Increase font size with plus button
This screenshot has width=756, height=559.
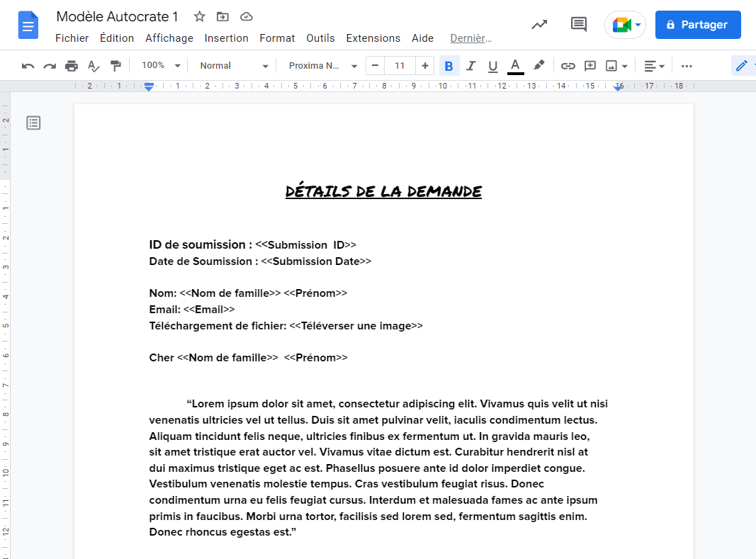tap(425, 66)
